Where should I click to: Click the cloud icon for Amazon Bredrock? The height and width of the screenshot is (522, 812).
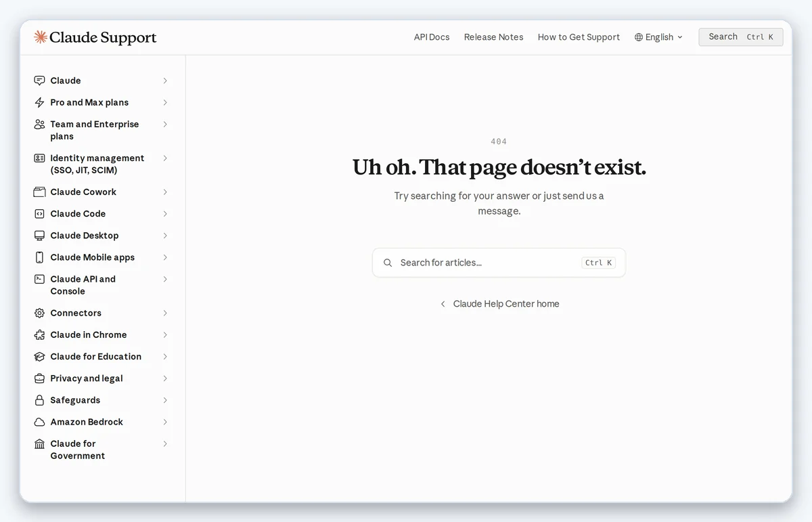(39, 422)
